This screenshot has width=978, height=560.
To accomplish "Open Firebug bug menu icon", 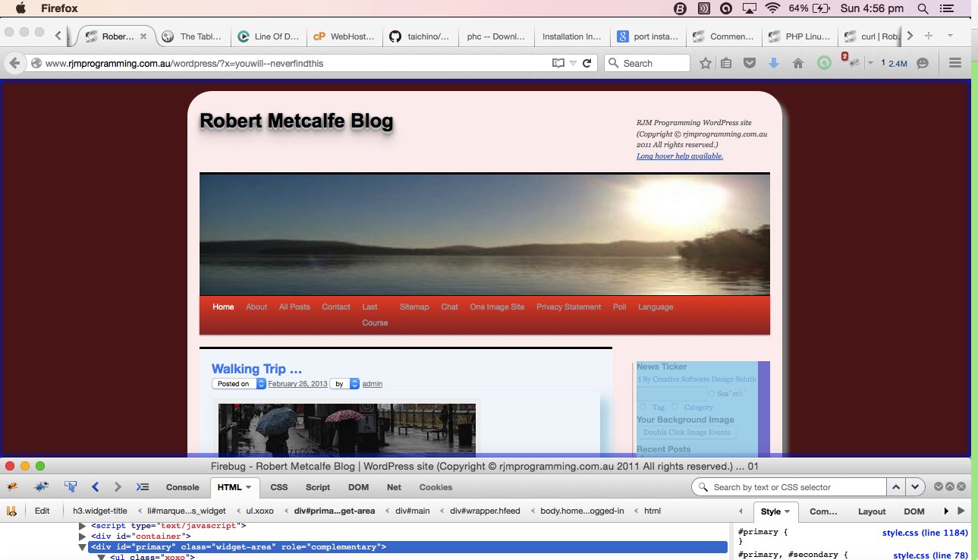I will coord(12,487).
